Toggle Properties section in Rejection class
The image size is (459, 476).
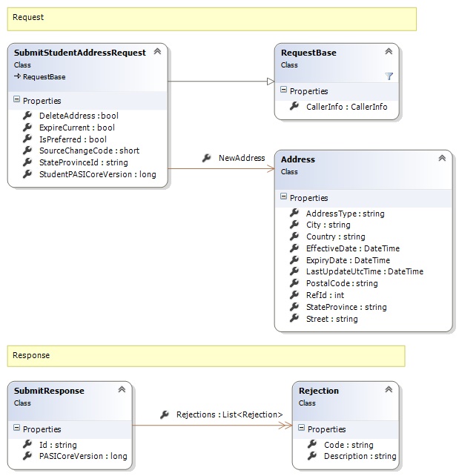[x=302, y=429]
